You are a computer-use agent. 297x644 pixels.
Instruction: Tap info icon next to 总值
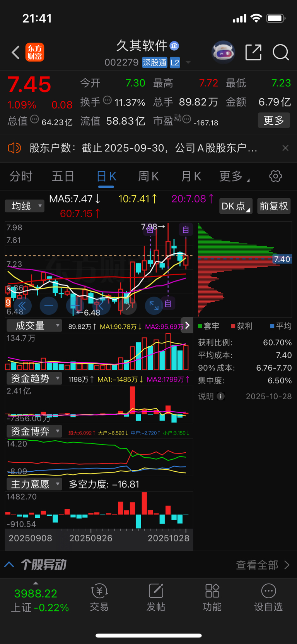[34, 119]
